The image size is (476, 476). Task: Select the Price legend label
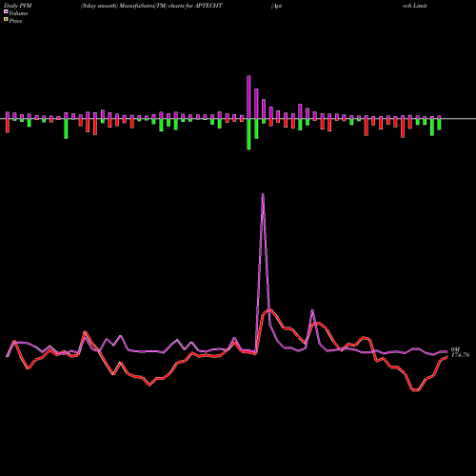[15, 21]
